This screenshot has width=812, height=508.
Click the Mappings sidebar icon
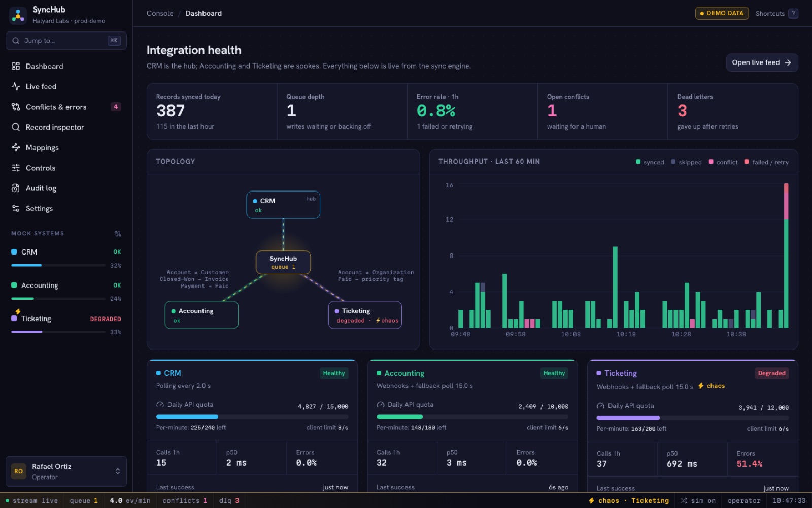click(16, 147)
